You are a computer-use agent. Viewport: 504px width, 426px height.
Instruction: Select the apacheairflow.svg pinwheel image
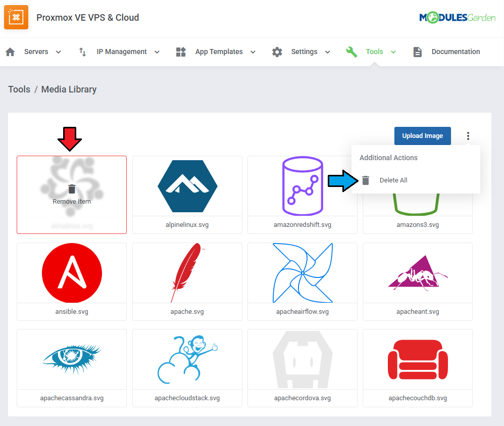[x=303, y=273]
